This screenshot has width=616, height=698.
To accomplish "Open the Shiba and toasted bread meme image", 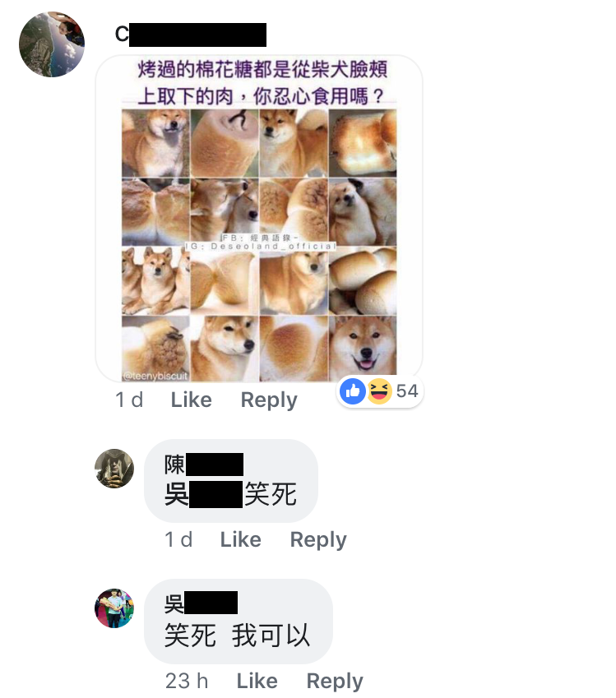I will (259, 219).
